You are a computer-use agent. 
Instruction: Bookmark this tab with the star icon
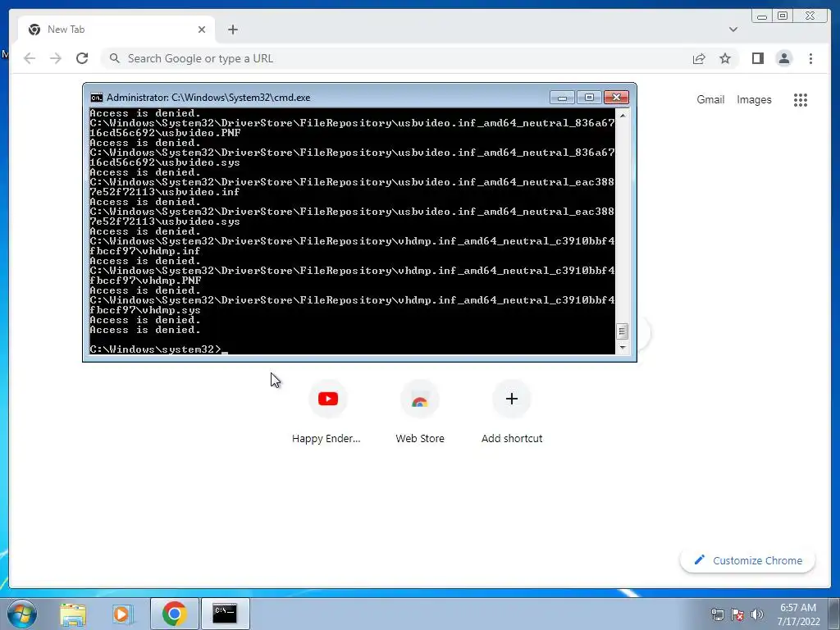pos(725,58)
